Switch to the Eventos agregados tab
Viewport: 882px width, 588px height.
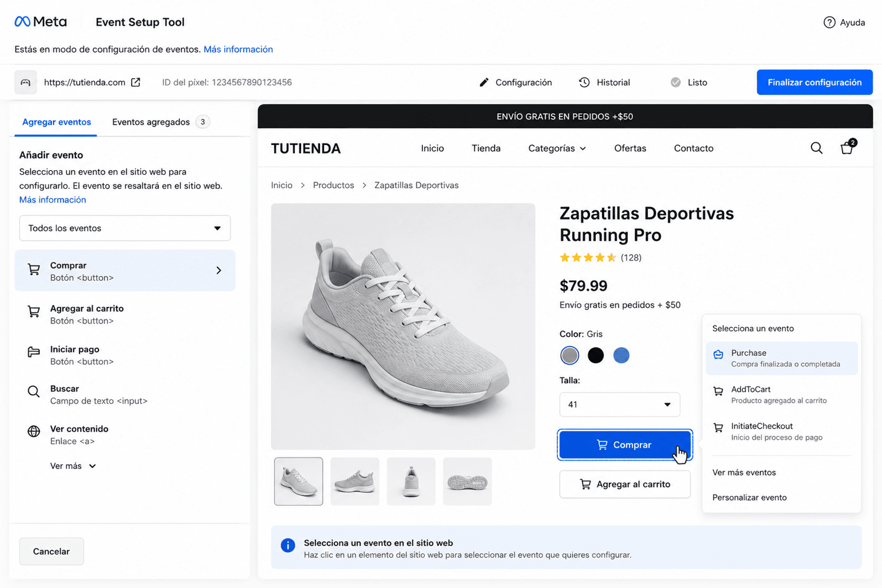point(161,122)
